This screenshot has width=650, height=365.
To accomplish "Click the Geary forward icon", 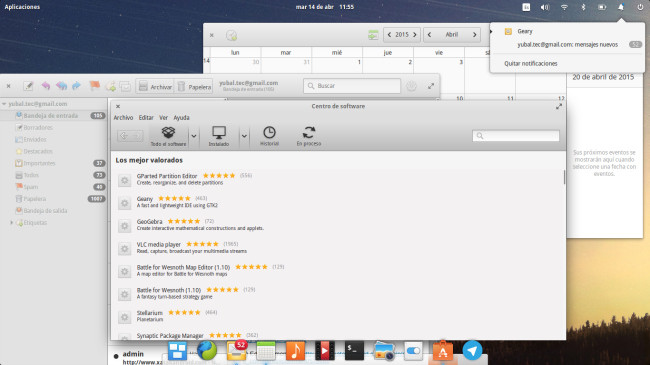I will coord(76,86).
